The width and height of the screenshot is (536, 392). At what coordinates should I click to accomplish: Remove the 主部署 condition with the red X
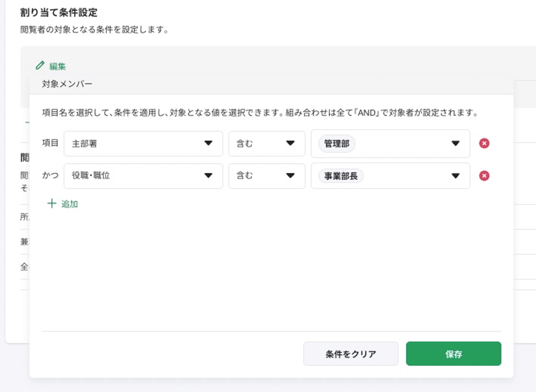(x=484, y=143)
